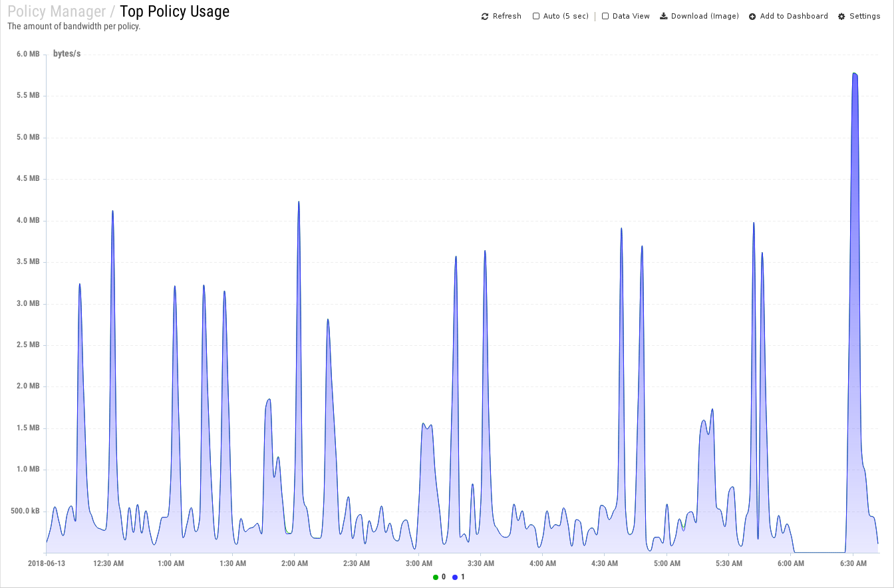Click the 4.5 MB y-axis label
Image resolution: width=894 pixels, height=588 pixels.
click(x=29, y=179)
